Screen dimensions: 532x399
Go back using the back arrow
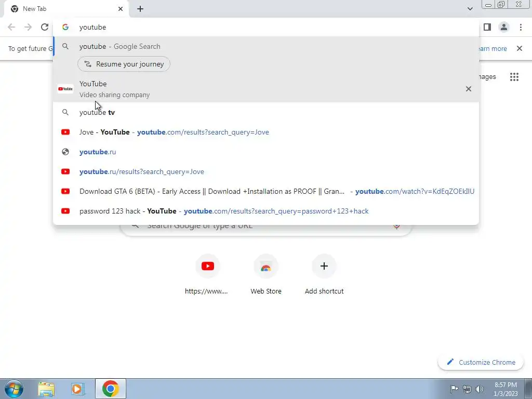coord(11,27)
